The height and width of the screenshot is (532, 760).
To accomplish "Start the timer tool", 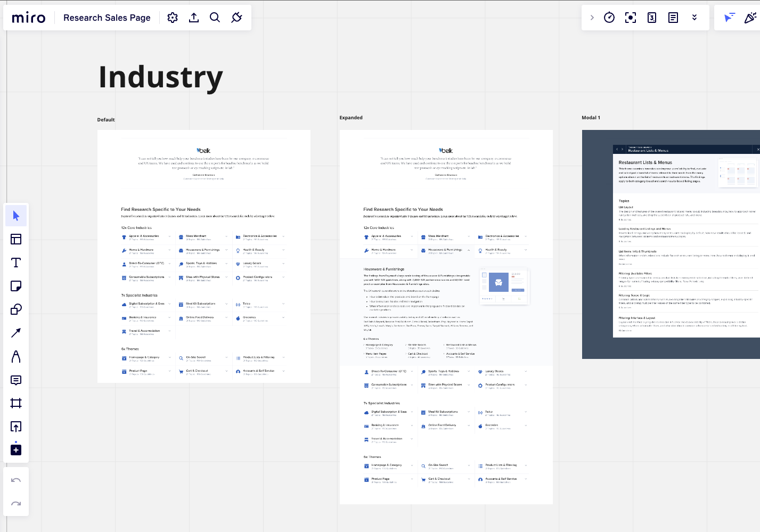I will point(609,18).
